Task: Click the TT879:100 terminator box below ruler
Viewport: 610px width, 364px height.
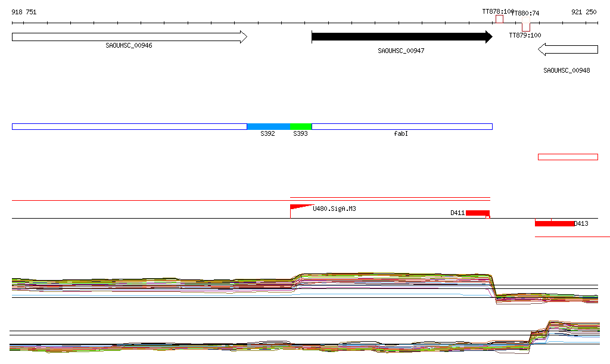Action: [525, 27]
